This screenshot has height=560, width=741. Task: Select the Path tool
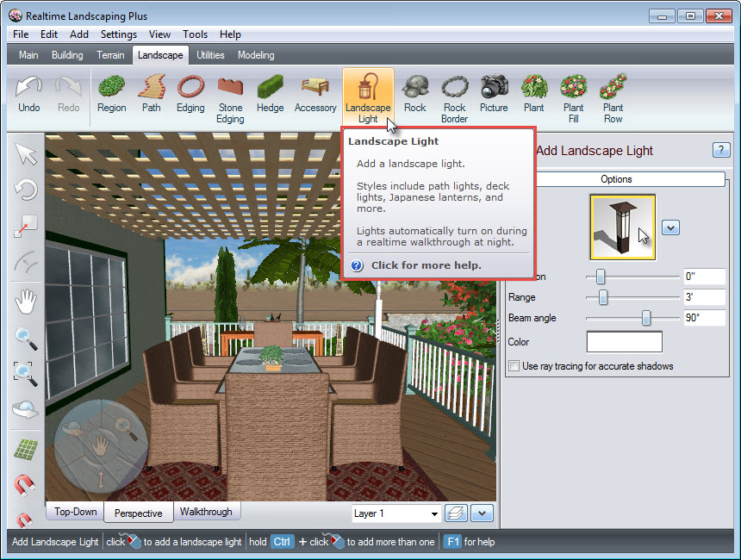click(x=152, y=95)
